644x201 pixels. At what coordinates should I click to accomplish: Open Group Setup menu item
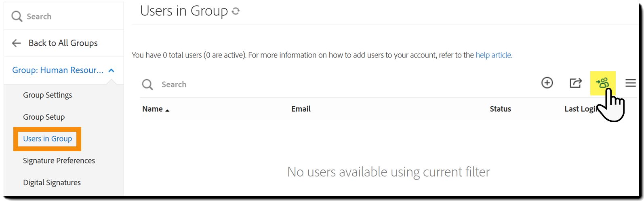(x=44, y=117)
